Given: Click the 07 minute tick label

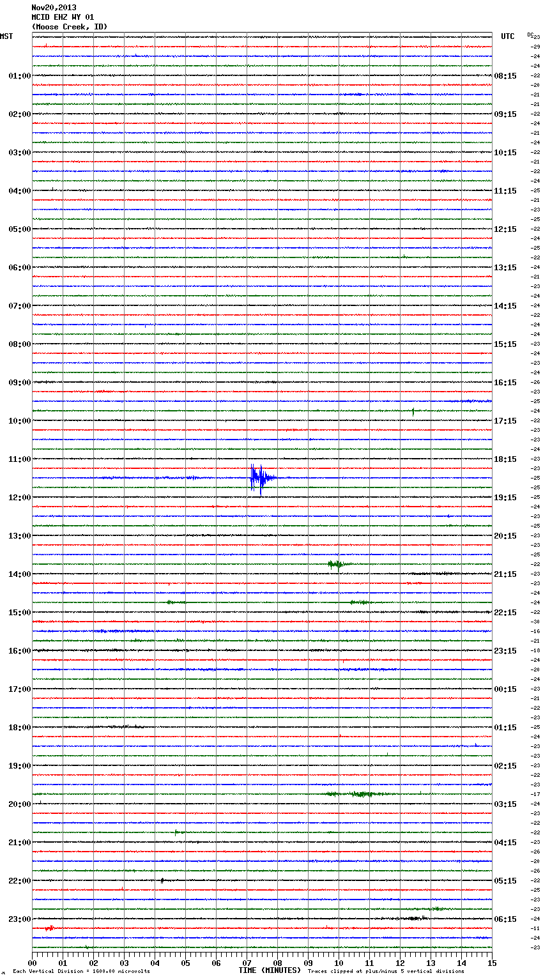Looking at the screenshot, I should 247,963.
